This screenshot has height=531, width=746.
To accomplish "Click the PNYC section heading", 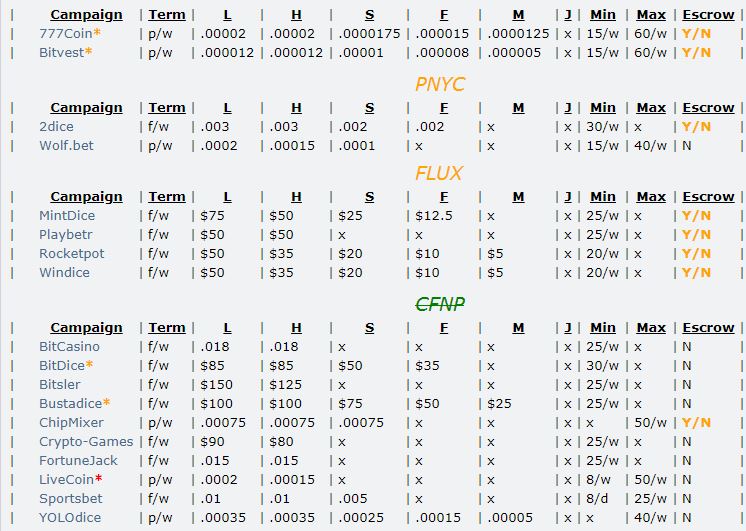I will 440,84.
